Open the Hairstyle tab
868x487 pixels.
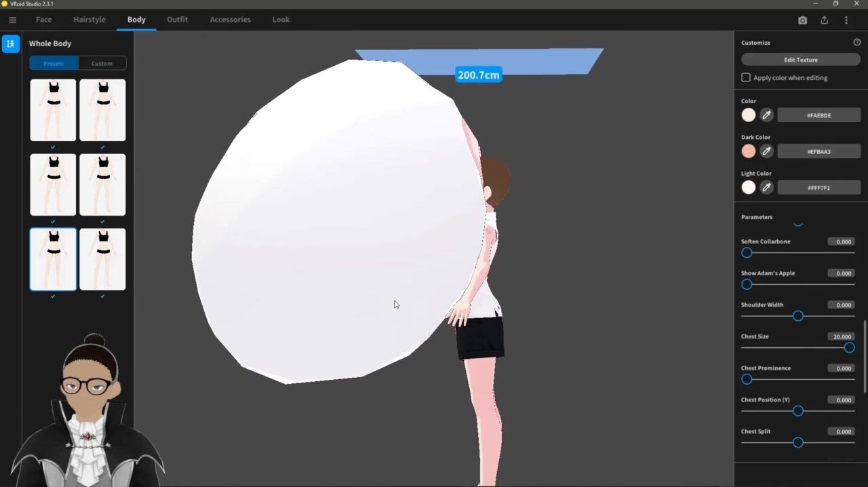click(90, 20)
